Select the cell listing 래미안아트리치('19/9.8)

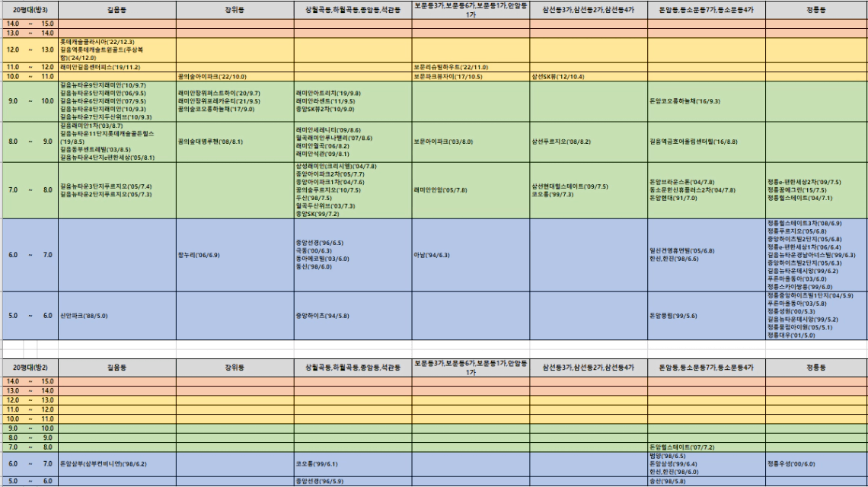(x=353, y=101)
